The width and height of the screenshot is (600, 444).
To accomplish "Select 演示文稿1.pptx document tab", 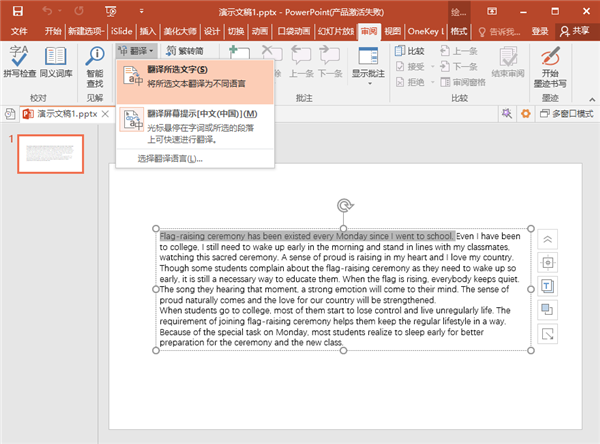I will point(65,114).
